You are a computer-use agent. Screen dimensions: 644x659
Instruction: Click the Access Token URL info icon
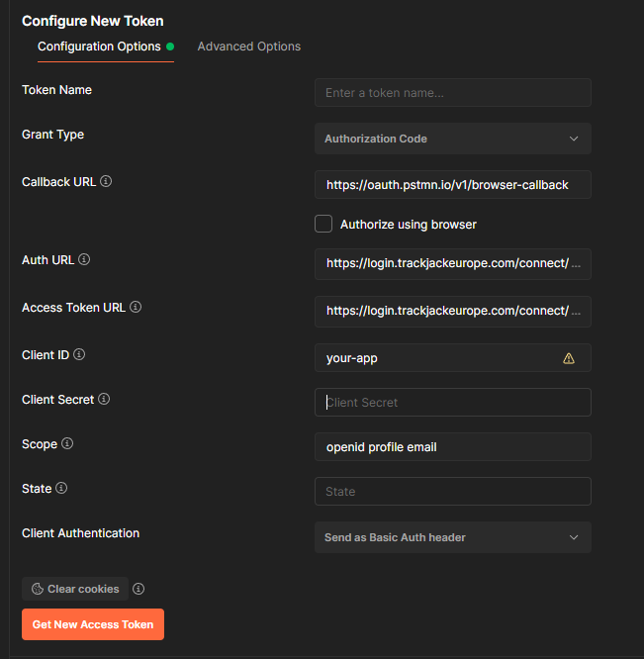coord(136,308)
